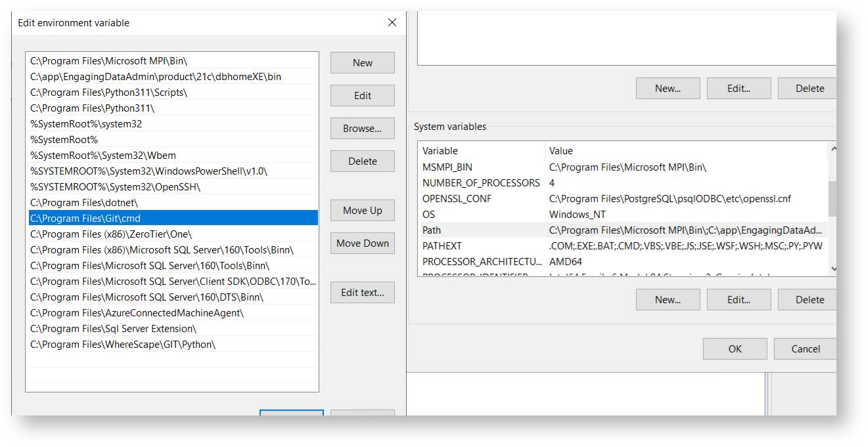Move selected path entry up
This screenshot has height=447, width=868.
click(362, 211)
